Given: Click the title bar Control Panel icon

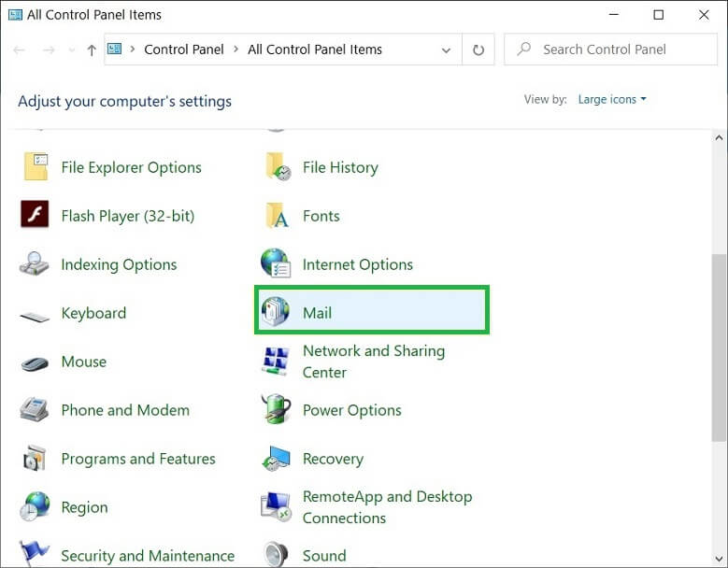Looking at the screenshot, I should (x=15, y=15).
